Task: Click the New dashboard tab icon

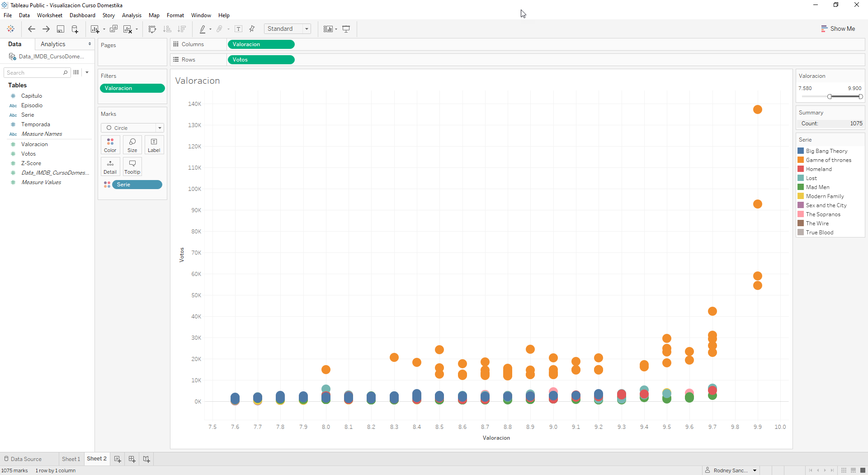Action: coord(132,459)
